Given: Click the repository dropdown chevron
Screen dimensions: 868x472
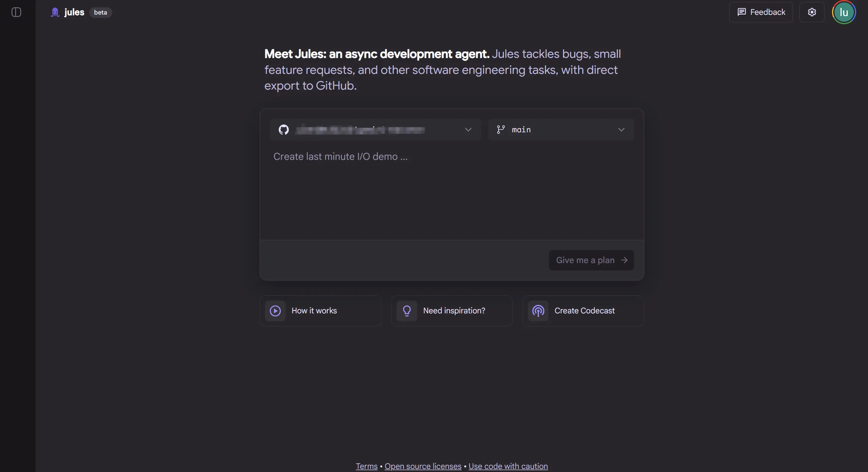Looking at the screenshot, I should pyautogui.click(x=468, y=130).
